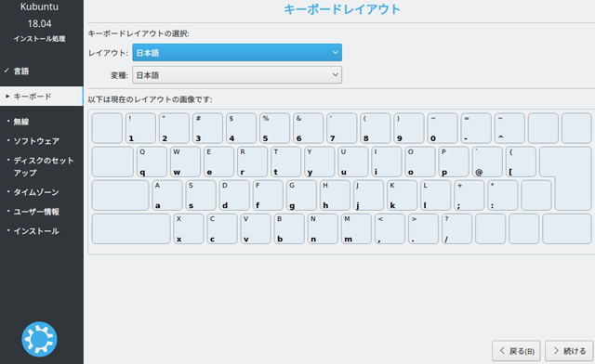Click the 'p' key in the layout preview

pyautogui.click(x=454, y=162)
